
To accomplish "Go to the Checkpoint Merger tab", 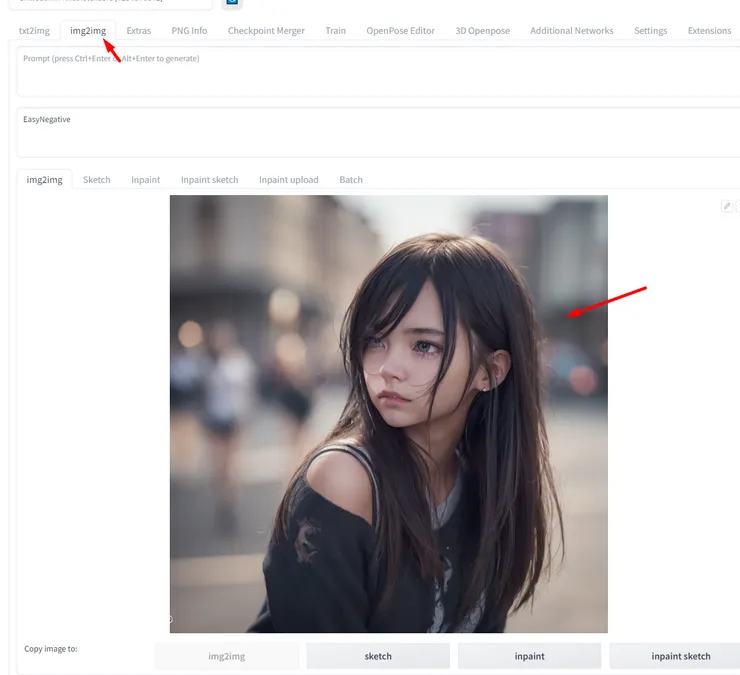I will (266, 31).
